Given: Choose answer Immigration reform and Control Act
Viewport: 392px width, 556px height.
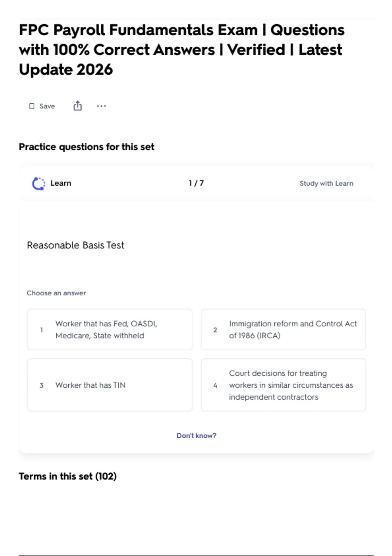Looking at the screenshot, I should click(284, 329).
